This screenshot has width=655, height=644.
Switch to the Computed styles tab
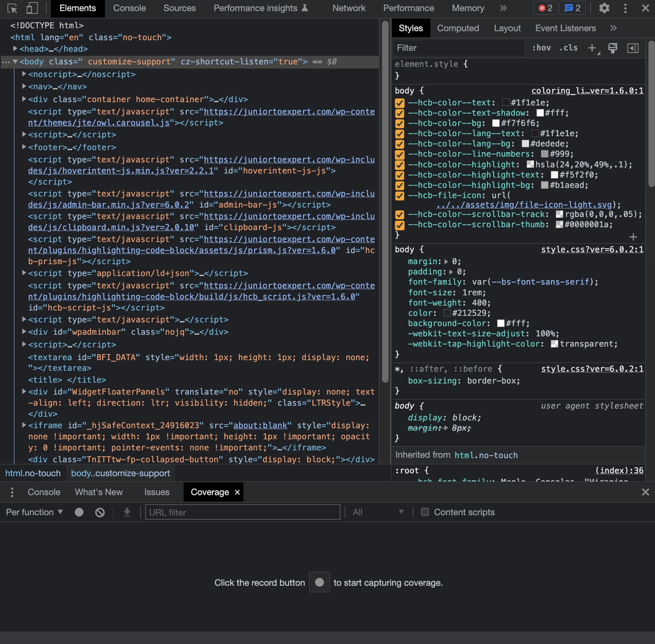(458, 28)
